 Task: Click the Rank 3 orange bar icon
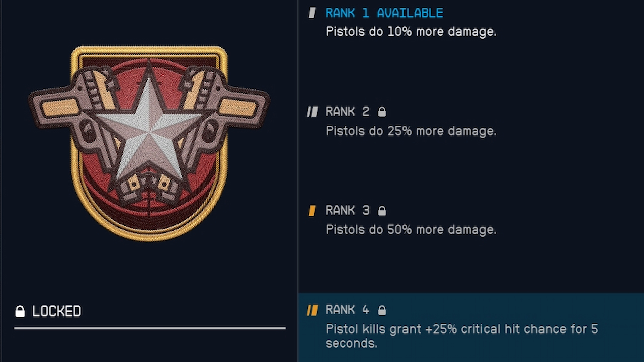coord(312,211)
